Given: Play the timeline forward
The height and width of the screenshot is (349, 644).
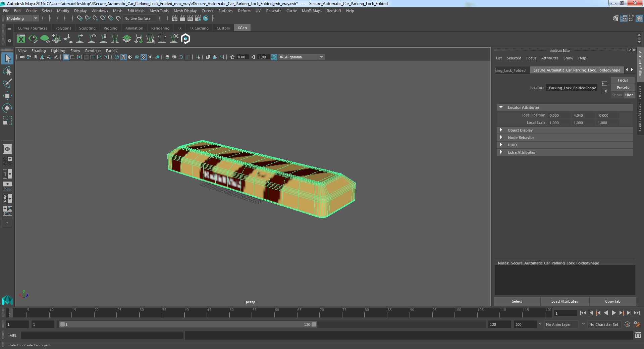Looking at the screenshot, I should coord(613,313).
